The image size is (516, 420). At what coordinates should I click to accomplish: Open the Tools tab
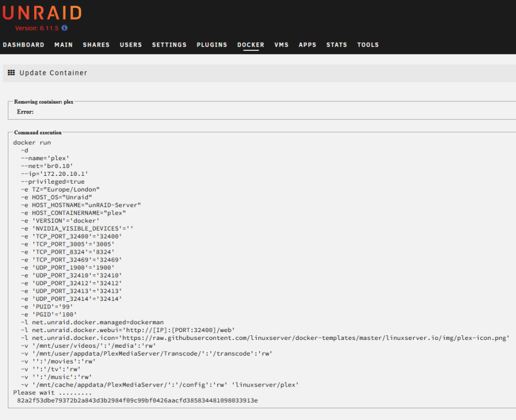[x=368, y=45]
